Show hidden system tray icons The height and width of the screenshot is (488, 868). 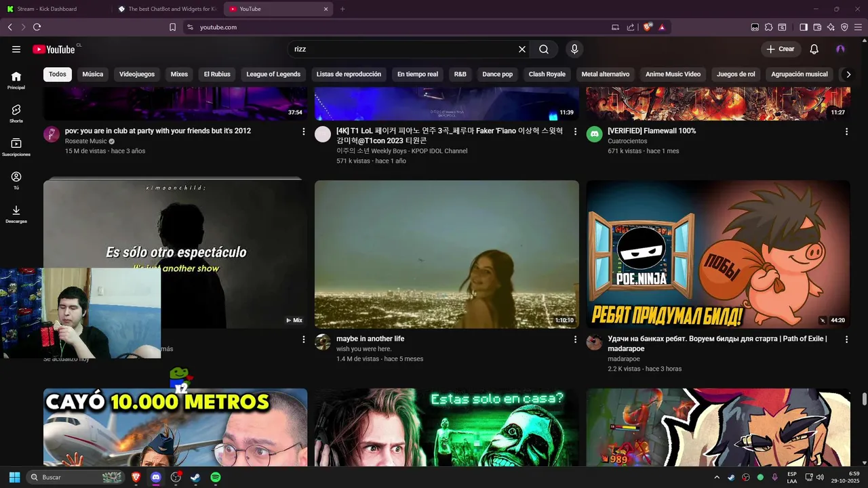717,477
